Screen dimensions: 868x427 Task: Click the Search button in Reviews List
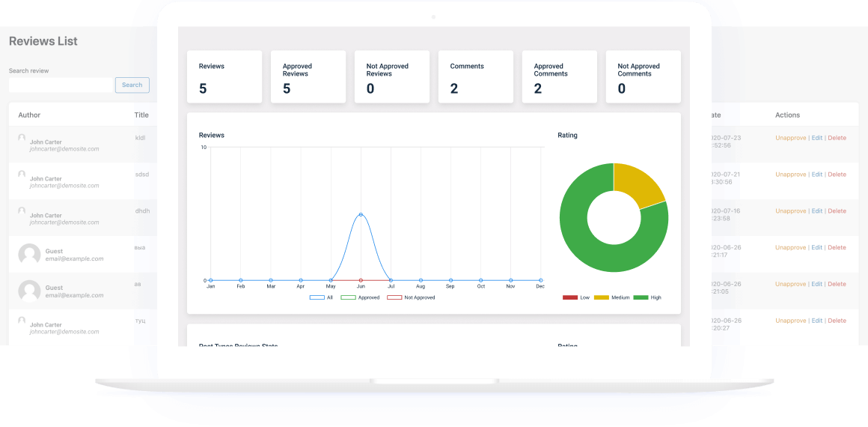pyautogui.click(x=132, y=85)
